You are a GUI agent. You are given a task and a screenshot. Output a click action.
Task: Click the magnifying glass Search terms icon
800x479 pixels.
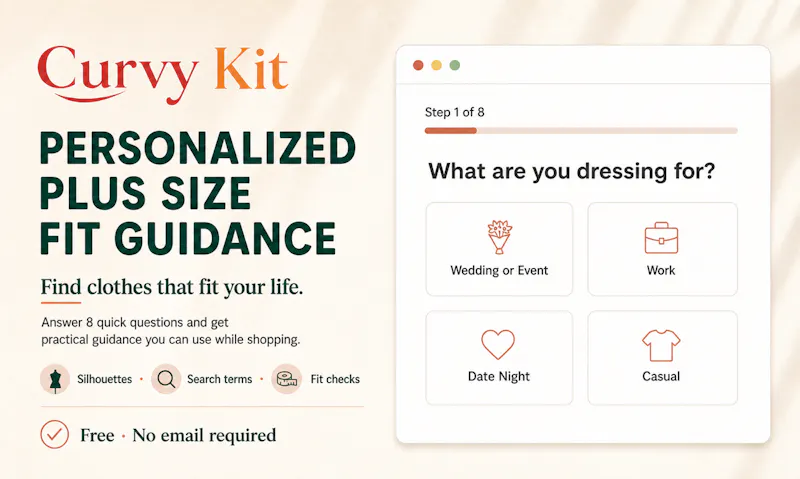click(x=166, y=379)
